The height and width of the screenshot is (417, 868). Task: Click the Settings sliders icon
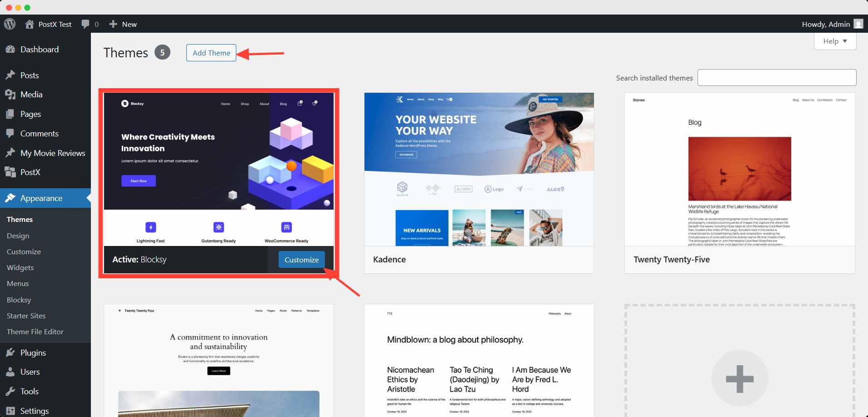10,411
